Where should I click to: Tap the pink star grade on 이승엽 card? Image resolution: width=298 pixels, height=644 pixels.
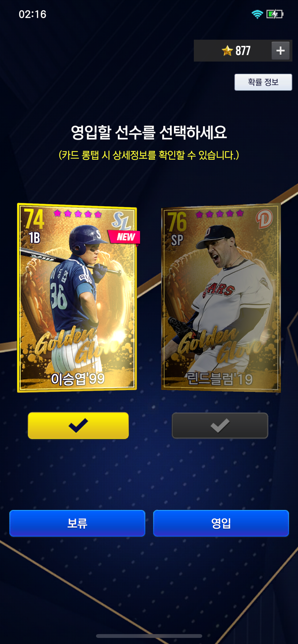pos(78,214)
